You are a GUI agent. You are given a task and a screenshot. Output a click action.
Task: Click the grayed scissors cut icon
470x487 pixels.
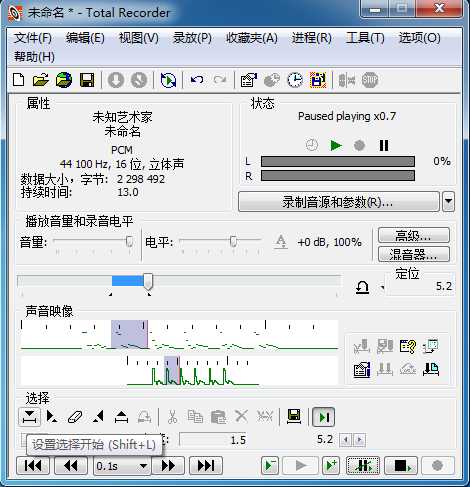point(172,417)
